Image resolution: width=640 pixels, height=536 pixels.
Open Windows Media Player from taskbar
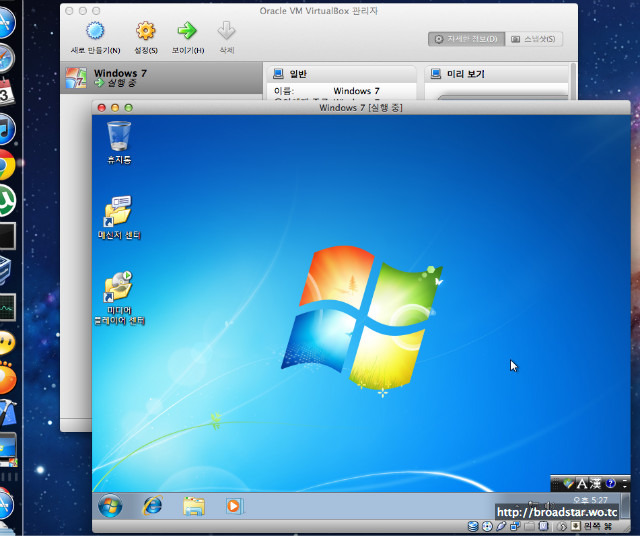234,506
